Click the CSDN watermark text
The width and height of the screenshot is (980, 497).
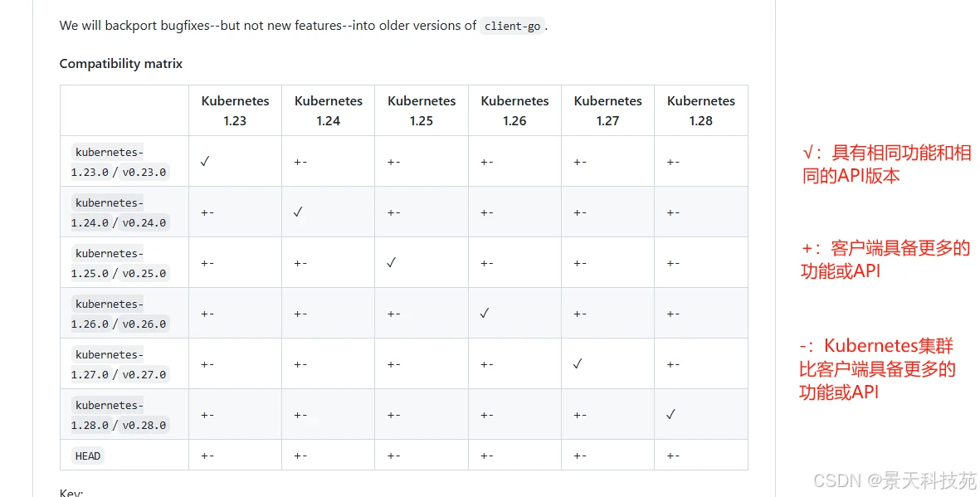tap(895, 480)
